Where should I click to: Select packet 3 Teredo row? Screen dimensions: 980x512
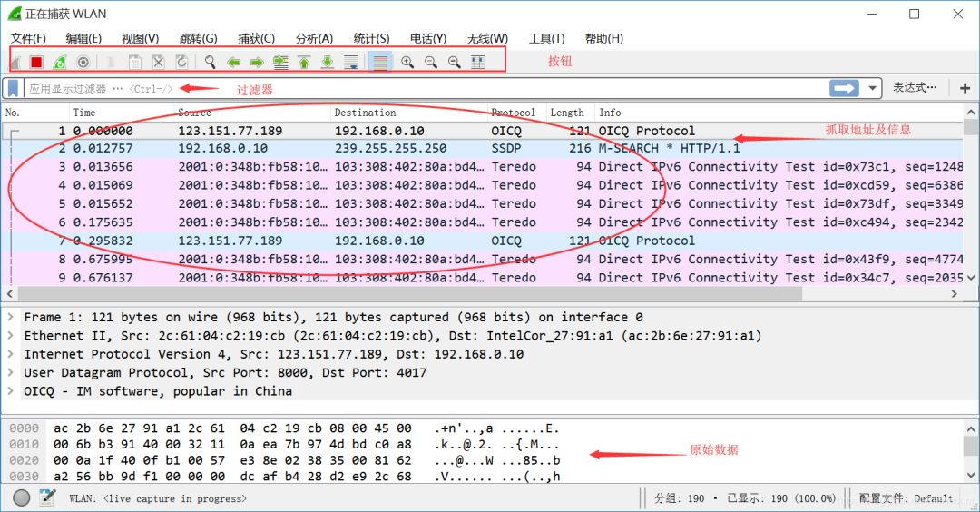click(x=482, y=167)
